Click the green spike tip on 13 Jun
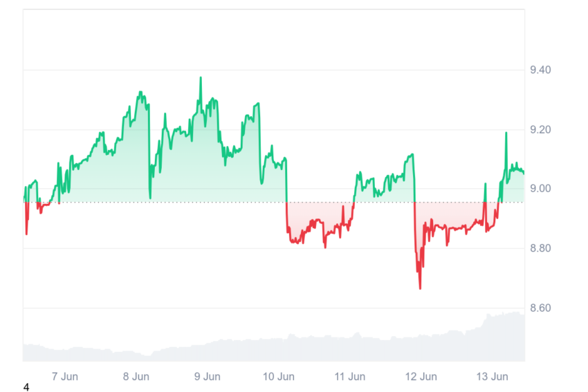The image size is (588, 392). [x=506, y=133]
